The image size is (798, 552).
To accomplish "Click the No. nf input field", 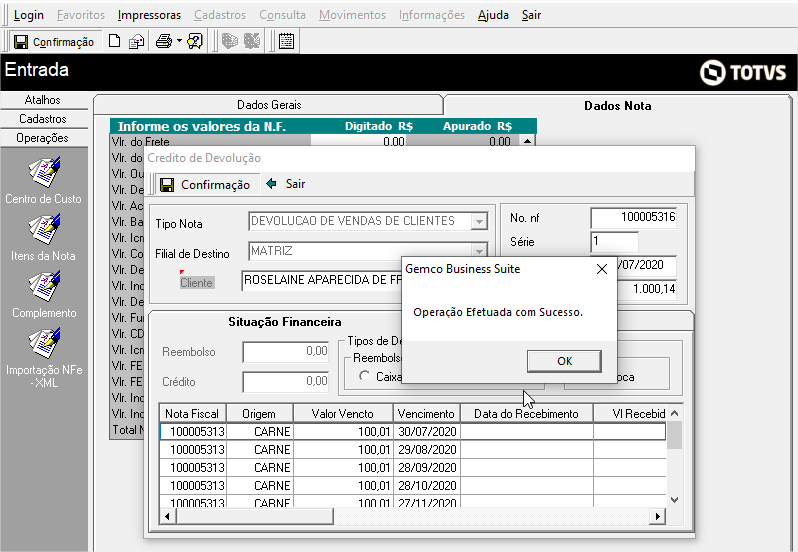I will pyautogui.click(x=634, y=218).
